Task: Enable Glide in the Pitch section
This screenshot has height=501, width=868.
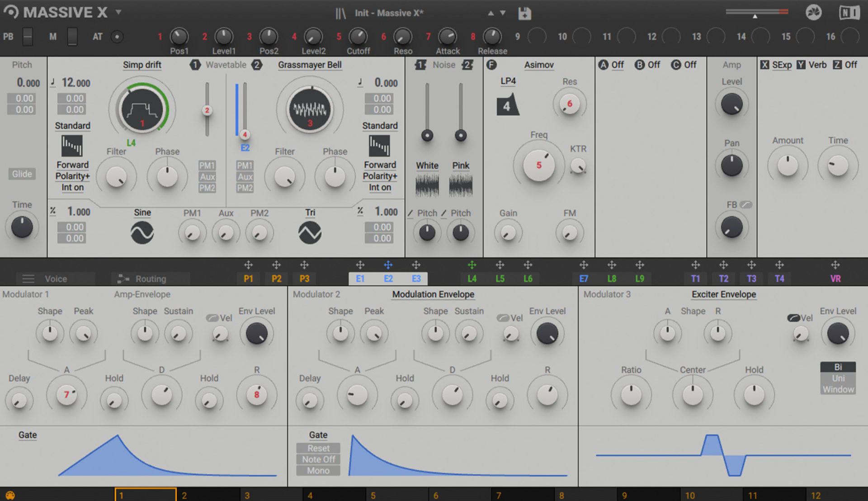Action: 21,174
